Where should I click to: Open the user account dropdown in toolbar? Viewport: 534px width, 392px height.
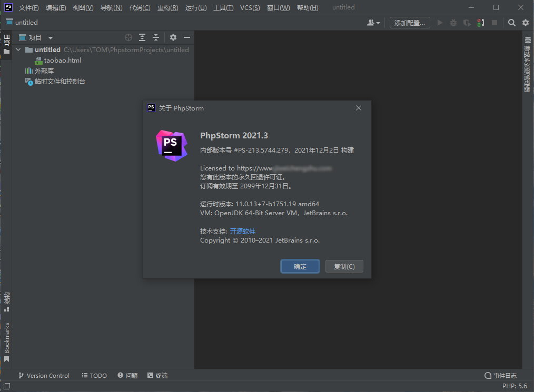[373, 23]
